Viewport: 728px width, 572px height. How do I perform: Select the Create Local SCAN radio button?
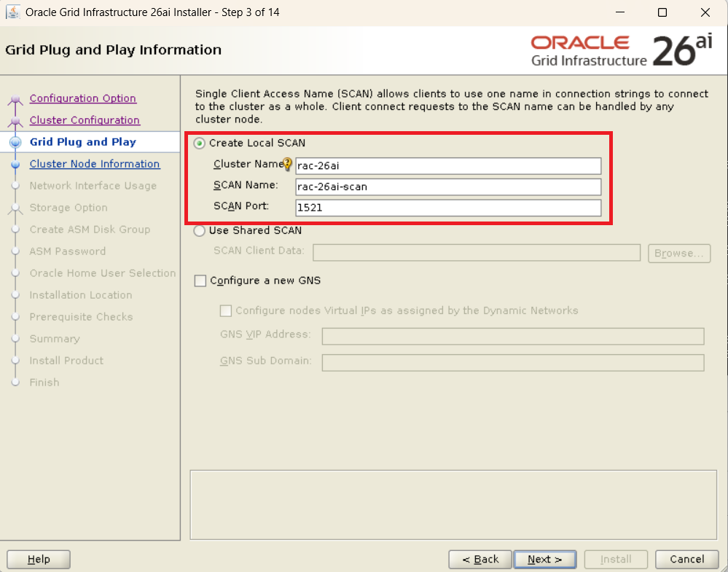tap(200, 144)
